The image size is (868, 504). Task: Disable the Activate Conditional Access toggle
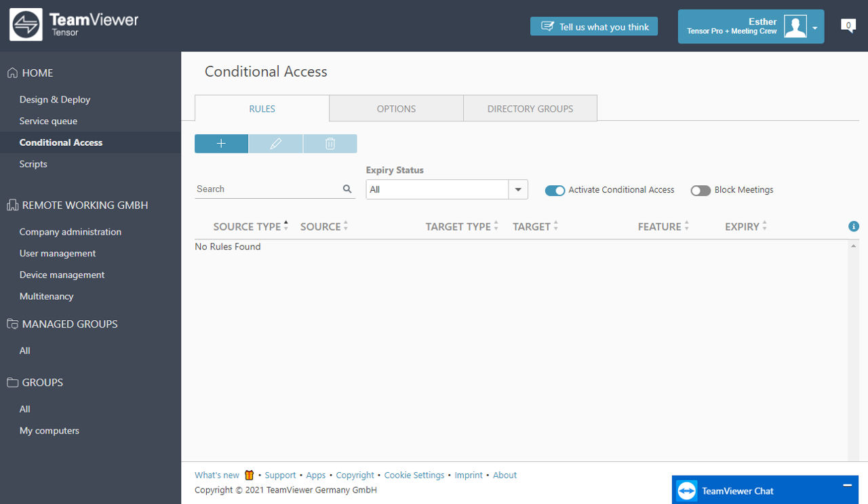[x=555, y=191]
